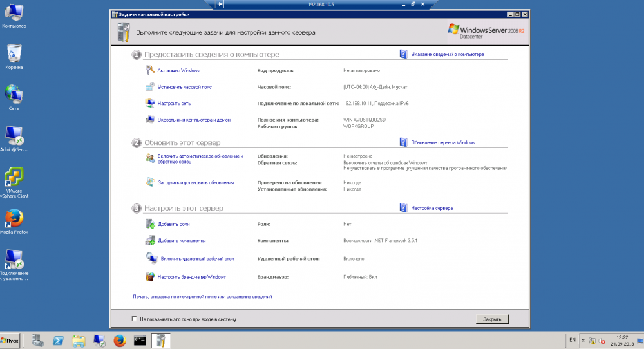Click the icon beside Добавить компоненты
This screenshot has height=349, width=644.
pos(150,241)
